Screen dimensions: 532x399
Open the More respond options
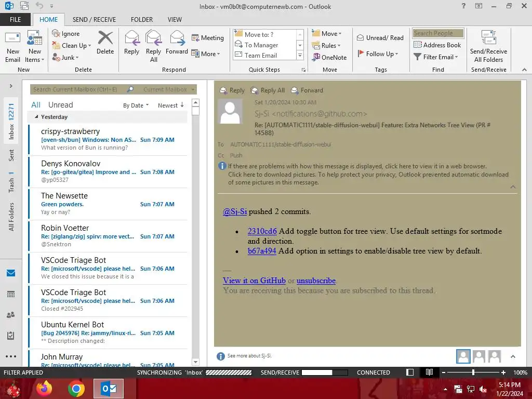point(206,54)
